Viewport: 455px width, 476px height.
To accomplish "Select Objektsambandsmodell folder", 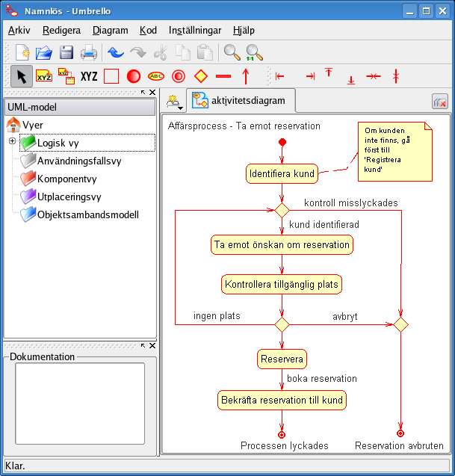I will [x=79, y=214].
